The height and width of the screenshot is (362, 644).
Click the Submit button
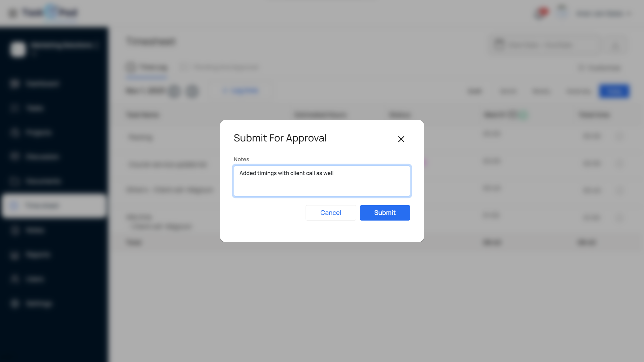[x=385, y=213]
